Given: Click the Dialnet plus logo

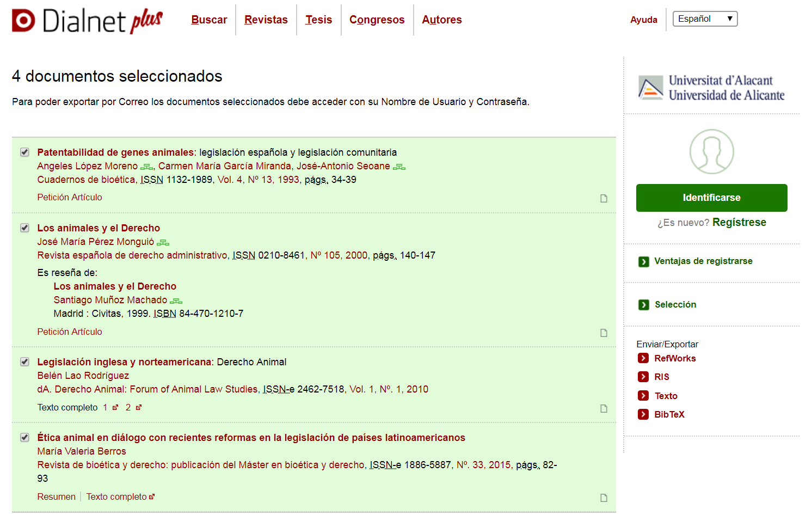Looking at the screenshot, I should pos(87,21).
